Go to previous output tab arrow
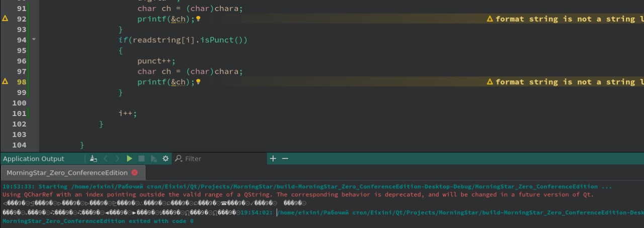 point(106,159)
